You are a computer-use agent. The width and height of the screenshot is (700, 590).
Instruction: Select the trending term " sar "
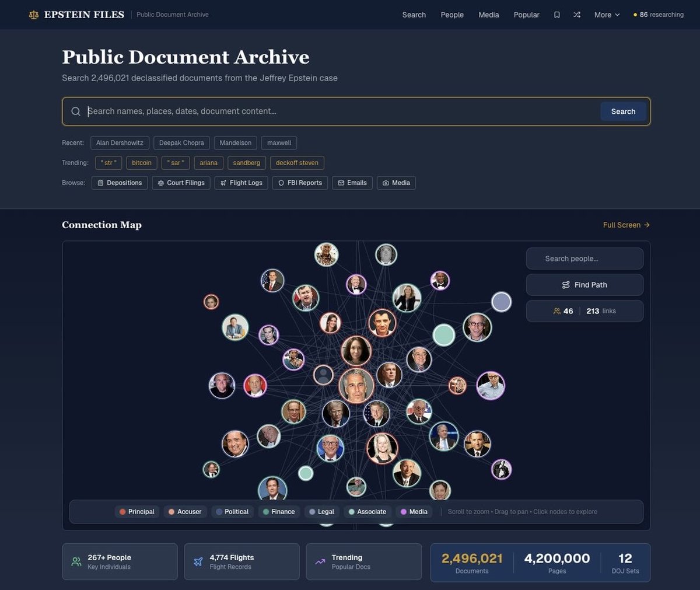(x=176, y=163)
